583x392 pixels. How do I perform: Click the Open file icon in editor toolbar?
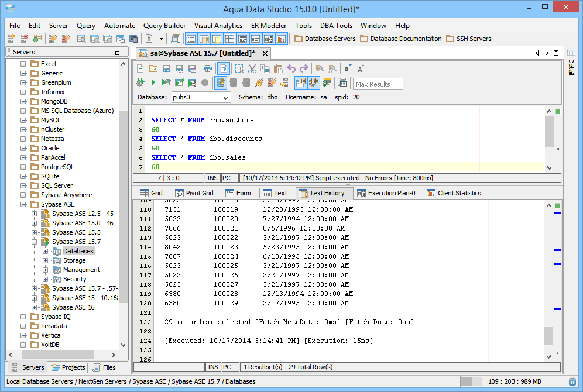[x=153, y=68]
